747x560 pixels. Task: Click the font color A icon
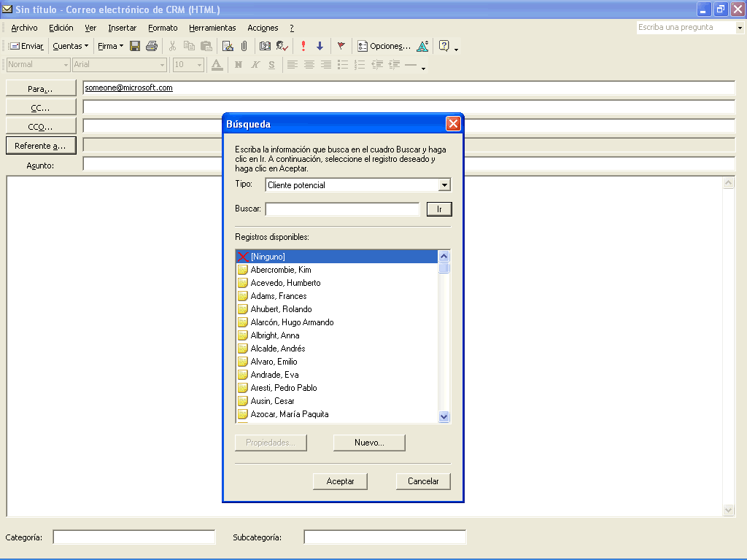point(217,65)
